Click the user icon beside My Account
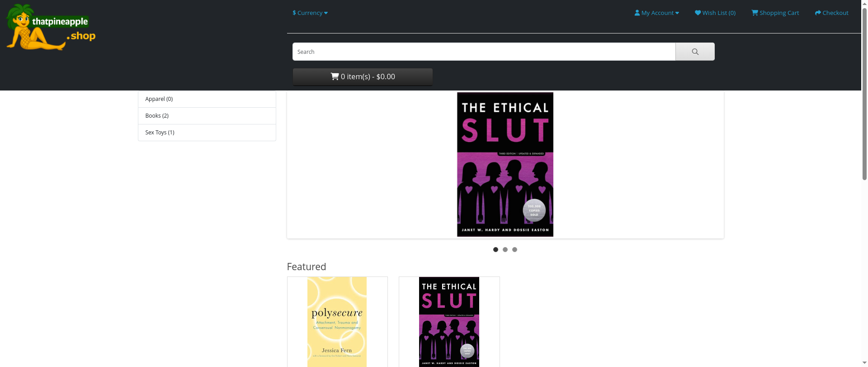 point(637,13)
